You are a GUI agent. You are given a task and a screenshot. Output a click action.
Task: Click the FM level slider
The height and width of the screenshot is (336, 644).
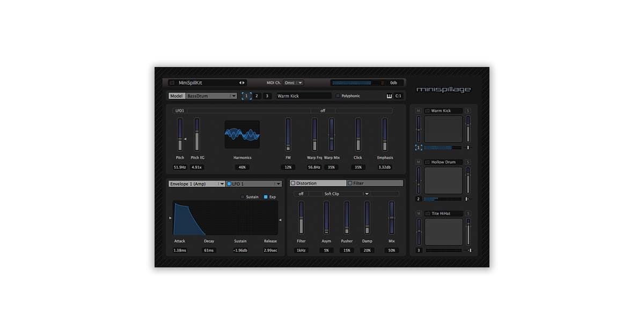click(288, 134)
